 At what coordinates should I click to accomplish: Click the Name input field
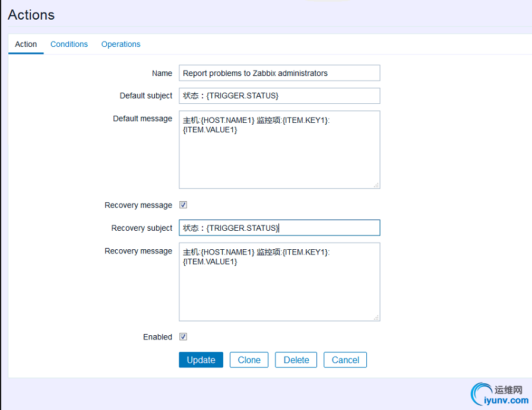tap(279, 73)
